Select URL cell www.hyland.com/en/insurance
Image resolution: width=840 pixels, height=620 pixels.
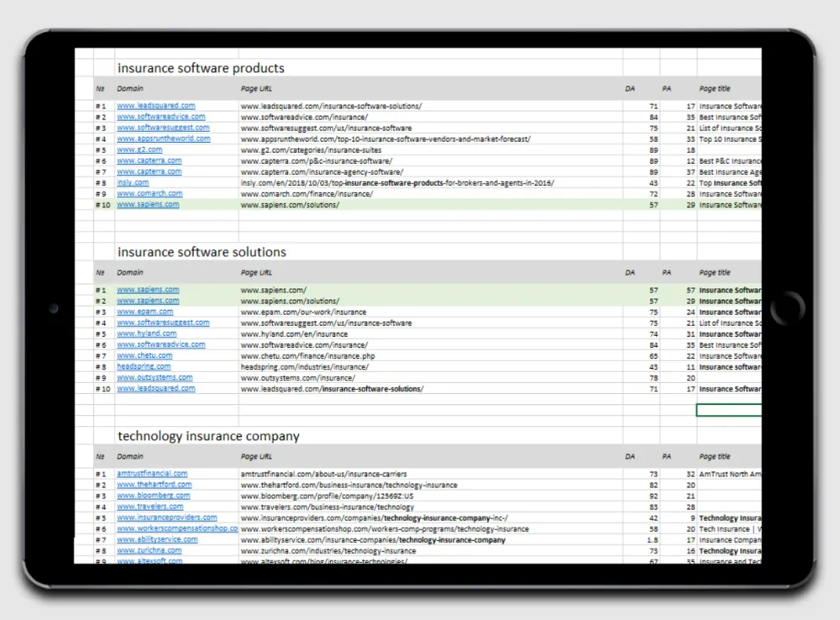click(x=294, y=334)
